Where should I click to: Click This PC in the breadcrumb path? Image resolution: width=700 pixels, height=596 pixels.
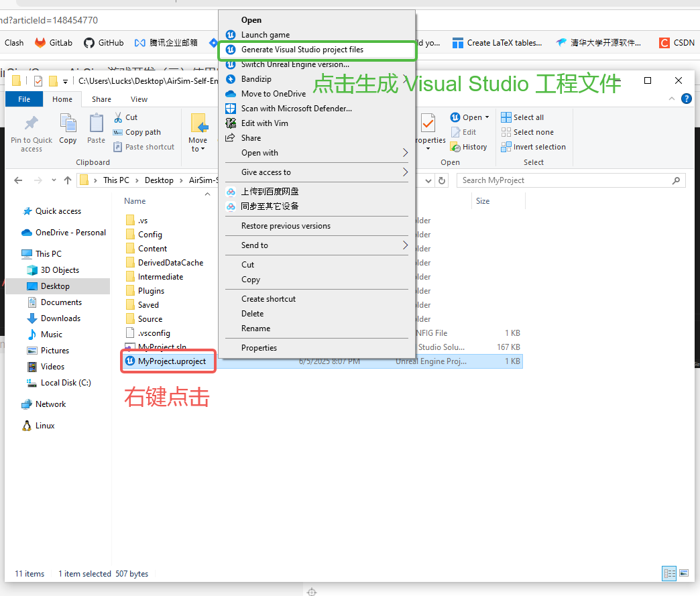(116, 180)
